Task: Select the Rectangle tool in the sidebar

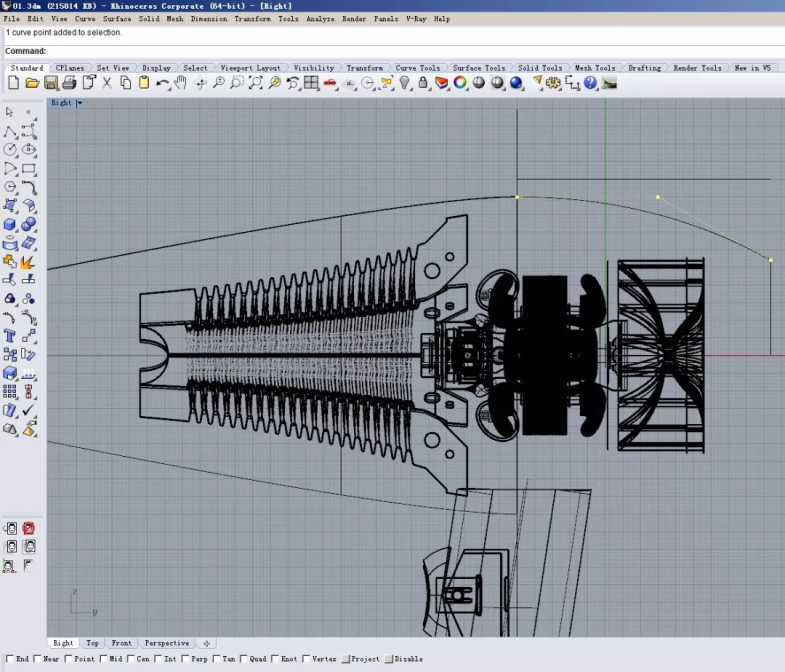Action: 28,168
